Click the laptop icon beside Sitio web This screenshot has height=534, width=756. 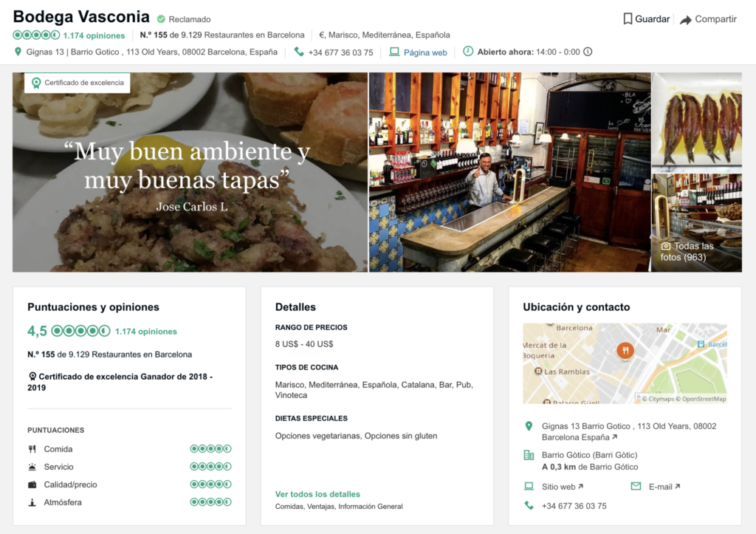[529, 486]
